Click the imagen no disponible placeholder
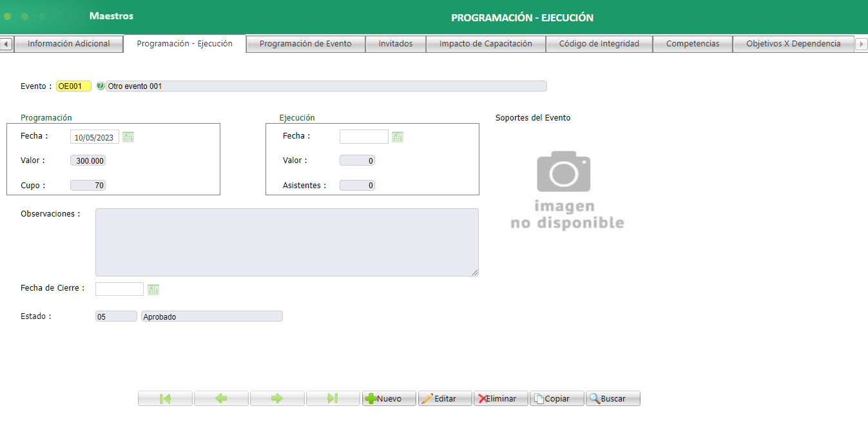868x426 pixels. (563, 187)
